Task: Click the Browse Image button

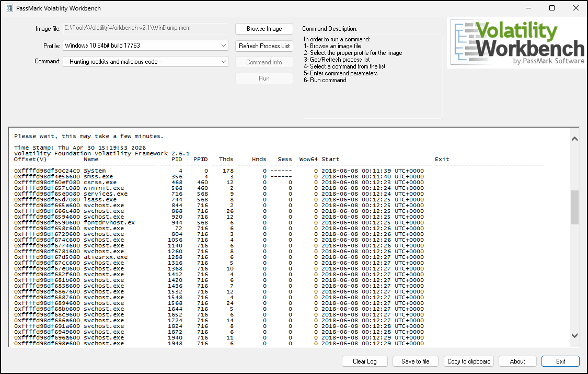Action: pos(264,29)
